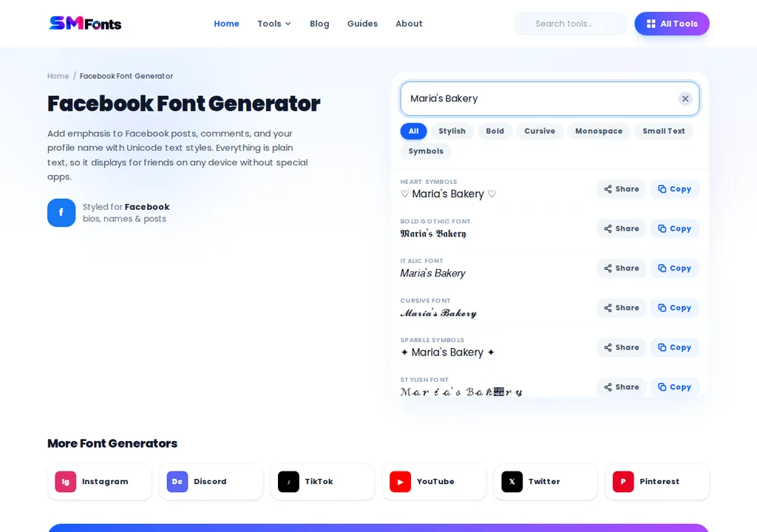Click the SMFonts logo
Viewport: 757px width, 532px height.
(85, 23)
